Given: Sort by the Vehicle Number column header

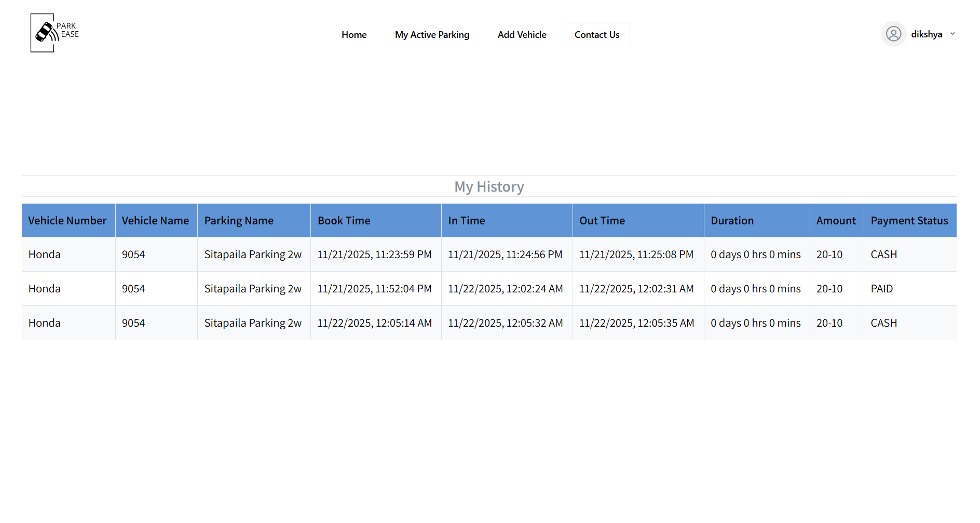Looking at the screenshot, I should [x=67, y=220].
